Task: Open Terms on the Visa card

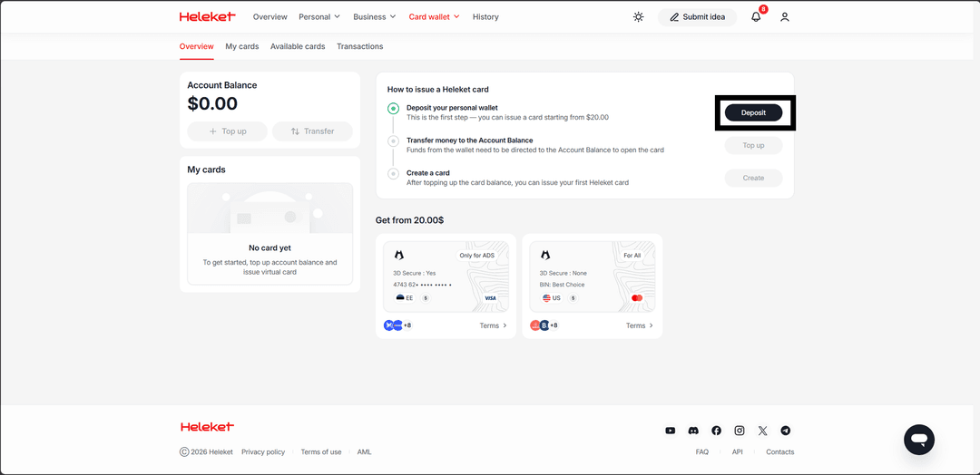Action: click(x=493, y=325)
